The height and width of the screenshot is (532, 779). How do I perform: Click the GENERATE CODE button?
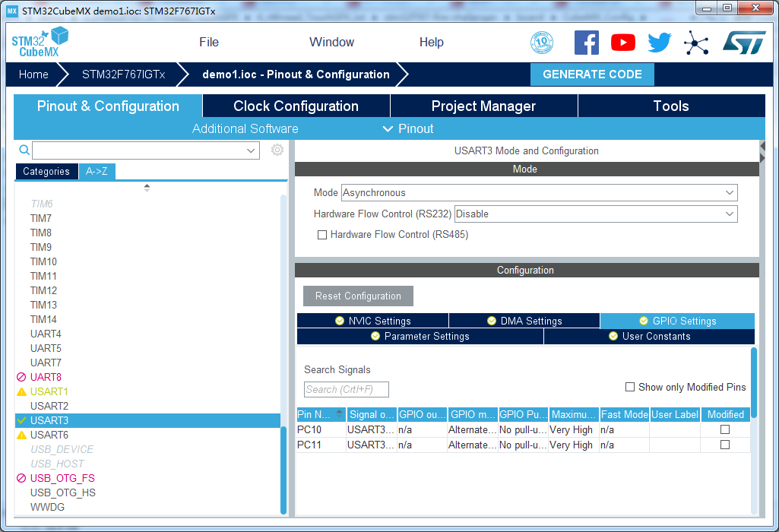coord(592,74)
